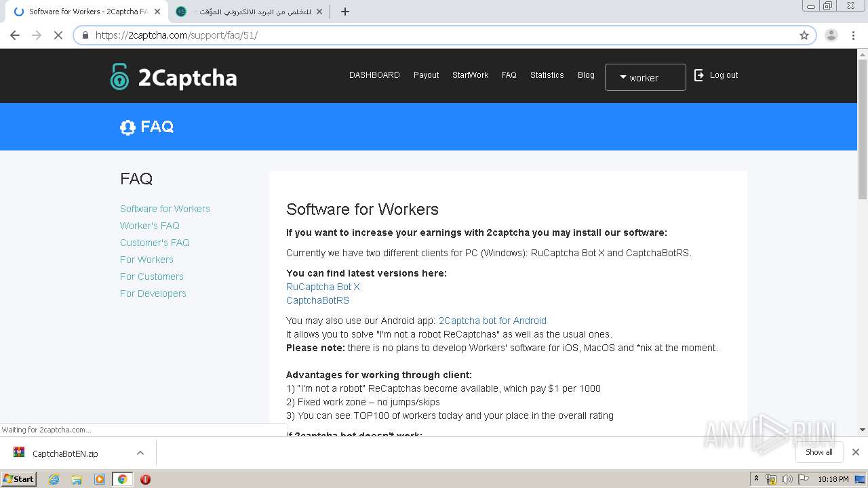Open For Developers sidebar link
Viewport: 868px width, 488px height.
(153, 293)
